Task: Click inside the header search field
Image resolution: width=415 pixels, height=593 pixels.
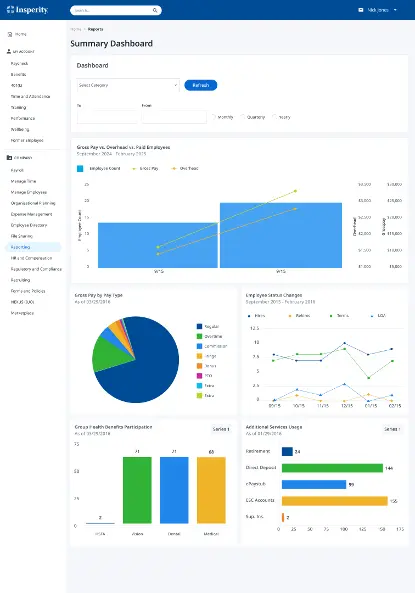Action: pos(116,10)
